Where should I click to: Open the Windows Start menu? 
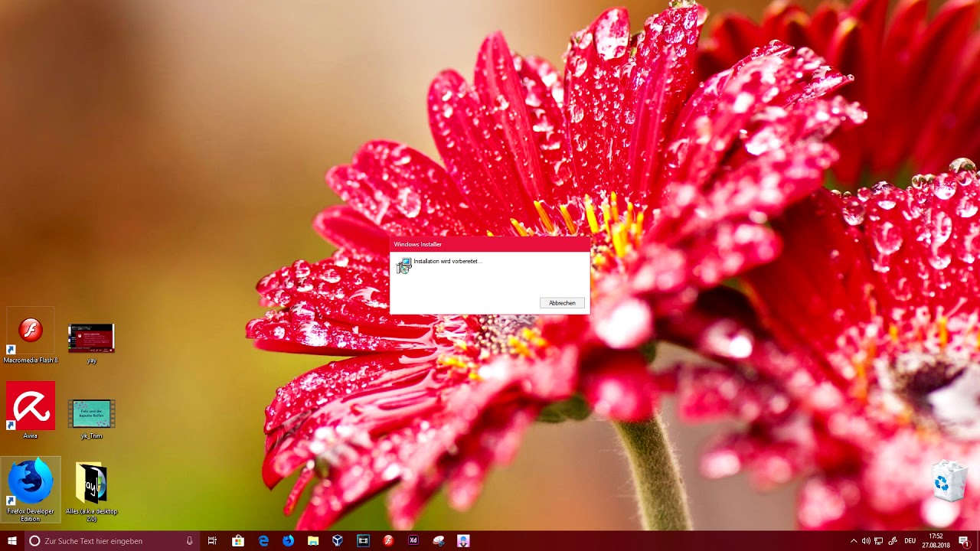click(x=12, y=541)
